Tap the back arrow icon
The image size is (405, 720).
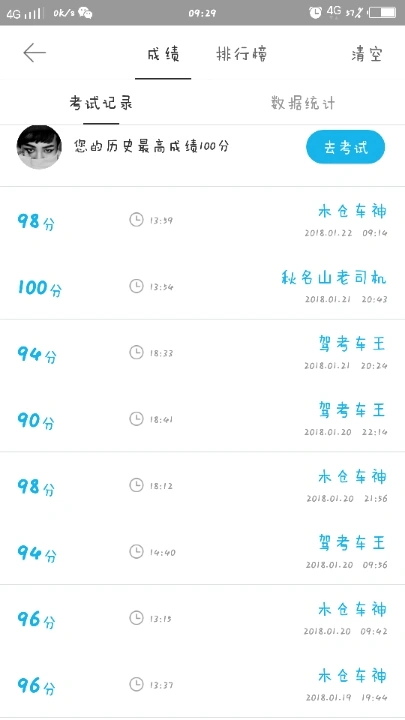34,53
